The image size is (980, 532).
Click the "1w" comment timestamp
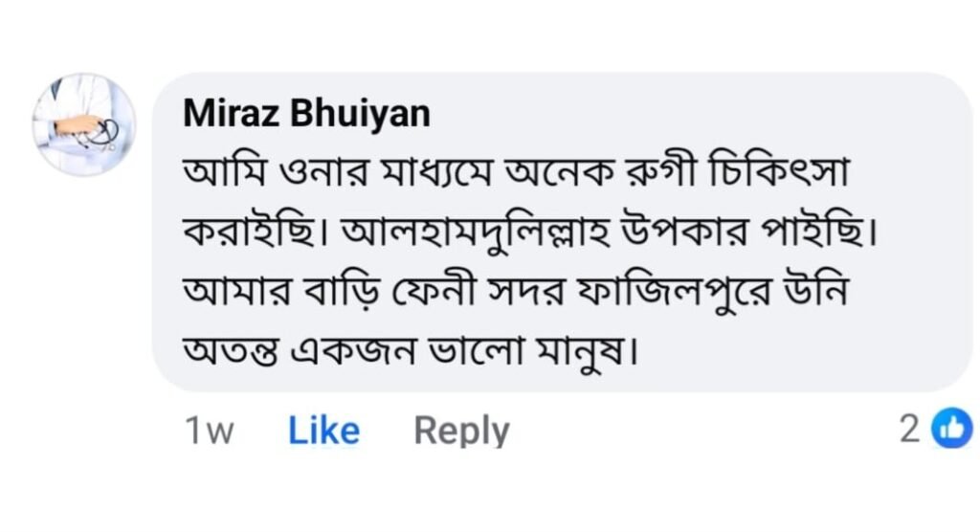click(x=208, y=432)
